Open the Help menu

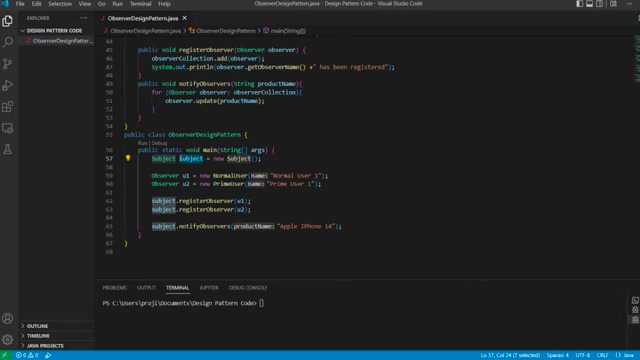click(x=164, y=4)
